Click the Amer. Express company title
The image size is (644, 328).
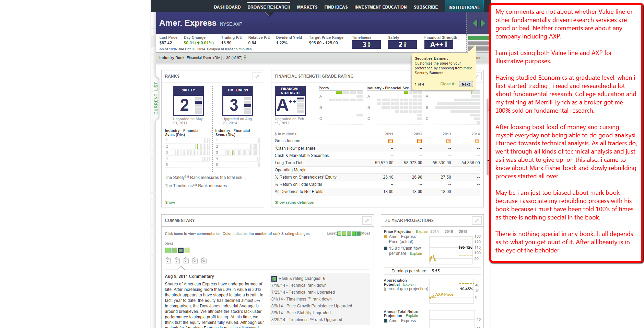[x=188, y=23]
